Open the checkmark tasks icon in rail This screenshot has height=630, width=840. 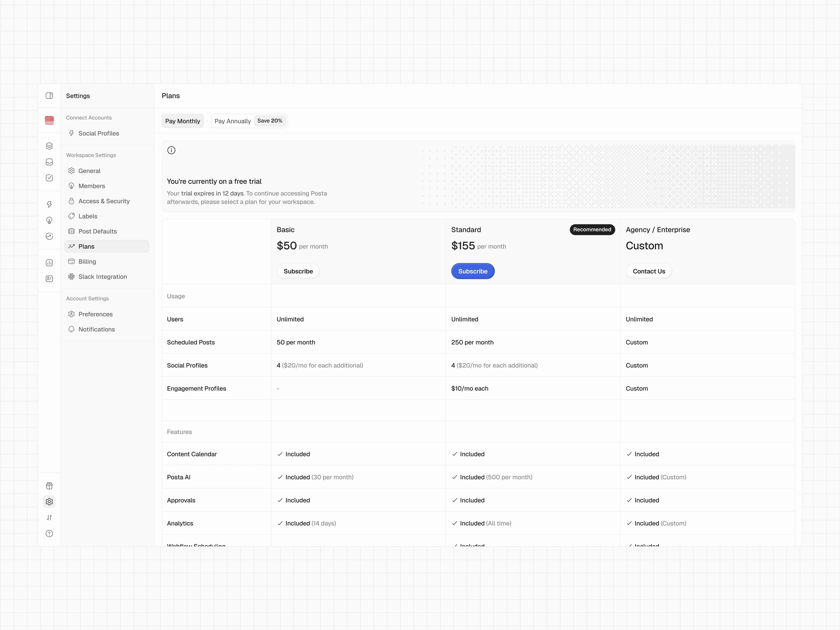point(49,178)
